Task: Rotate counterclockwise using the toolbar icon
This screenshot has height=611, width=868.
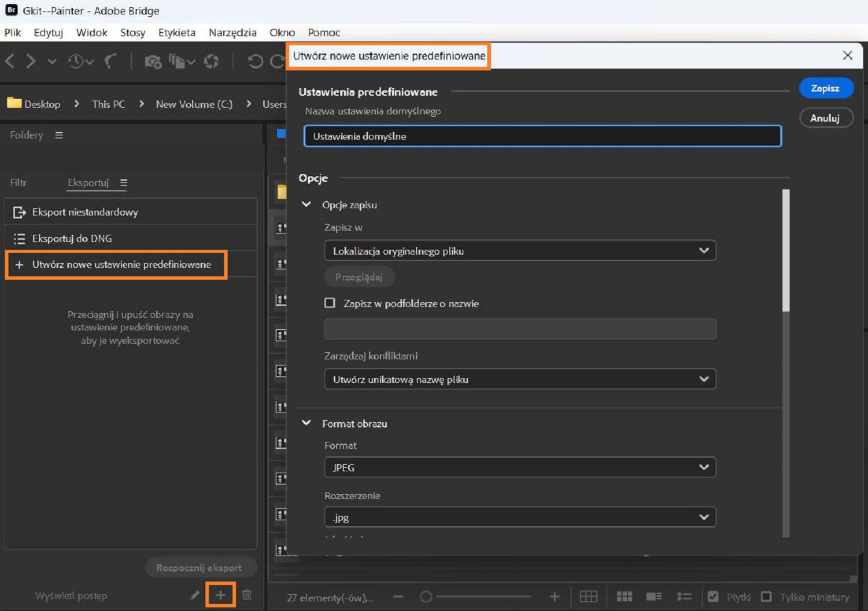Action: pyautogui.click(x=255, y=61)
